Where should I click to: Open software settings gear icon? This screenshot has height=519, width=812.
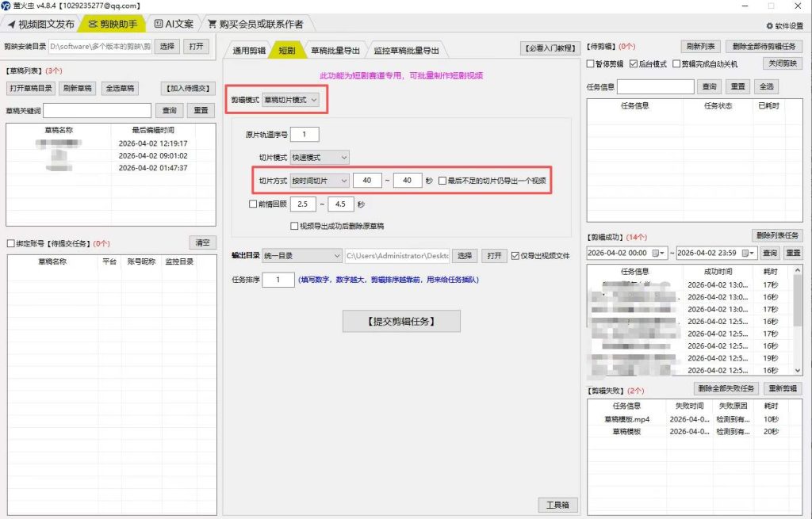[x=769, y=25]
